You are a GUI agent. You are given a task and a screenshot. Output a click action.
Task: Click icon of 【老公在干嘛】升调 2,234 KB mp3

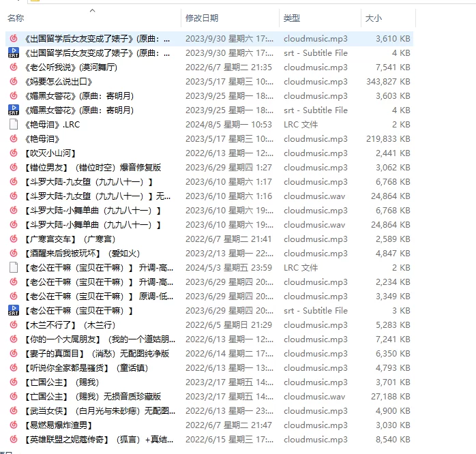14,282
